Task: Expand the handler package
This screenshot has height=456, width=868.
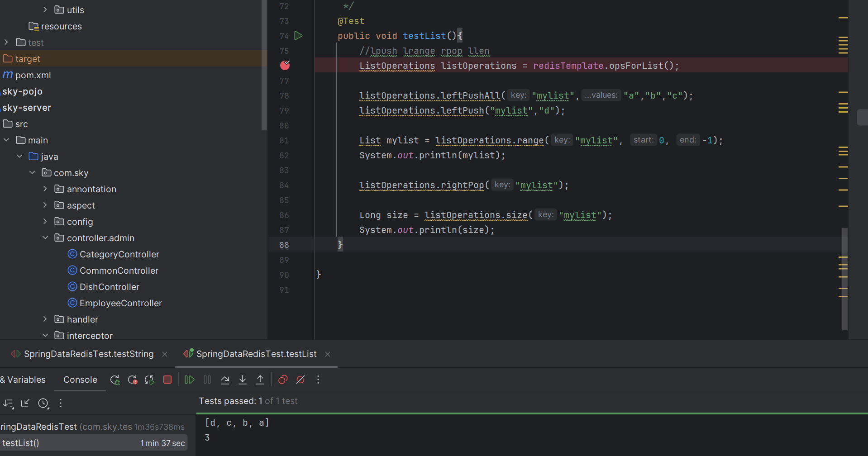Action: tap(45, 319)
